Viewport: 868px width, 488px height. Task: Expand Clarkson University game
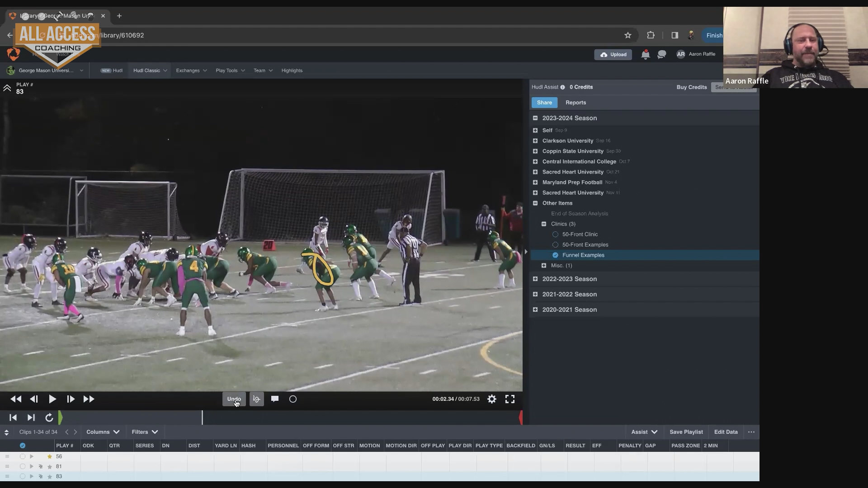click(535, 141)
